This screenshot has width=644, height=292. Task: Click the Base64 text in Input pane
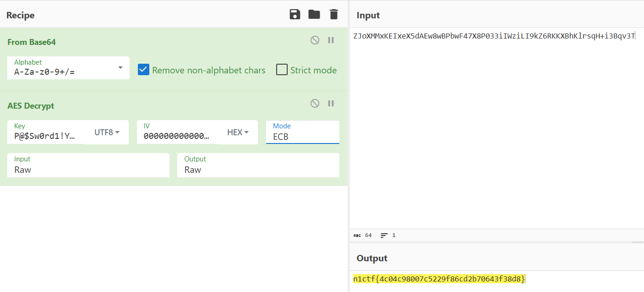494,36
